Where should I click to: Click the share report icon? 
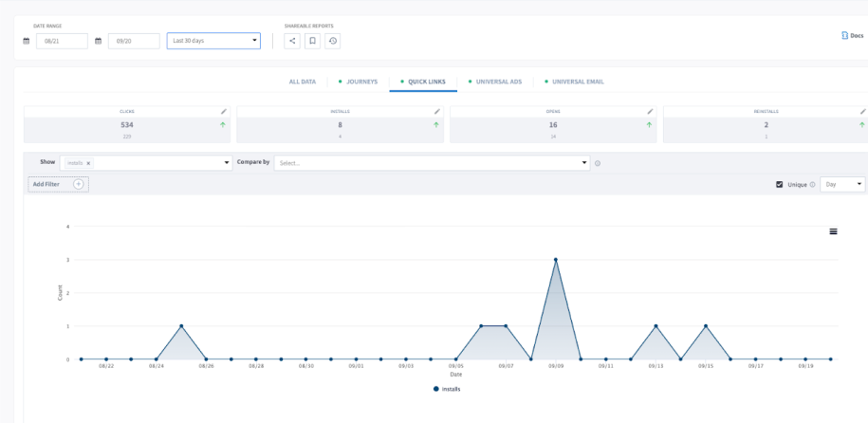coord(292,41)
